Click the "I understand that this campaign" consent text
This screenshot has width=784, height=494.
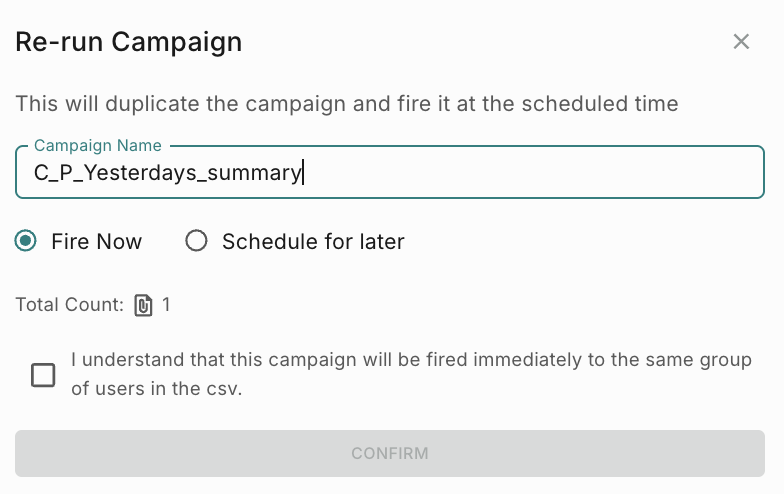click(x=411, y=360)
